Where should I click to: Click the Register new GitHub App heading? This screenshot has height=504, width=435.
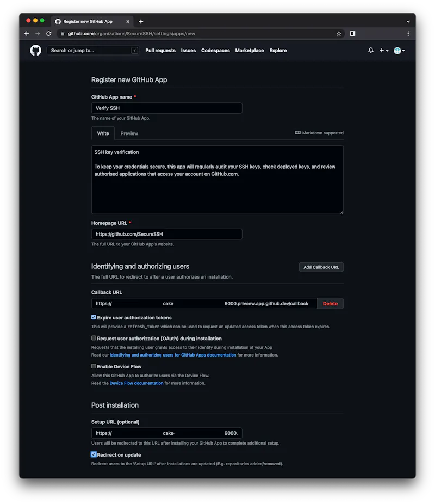click(129, 79)
